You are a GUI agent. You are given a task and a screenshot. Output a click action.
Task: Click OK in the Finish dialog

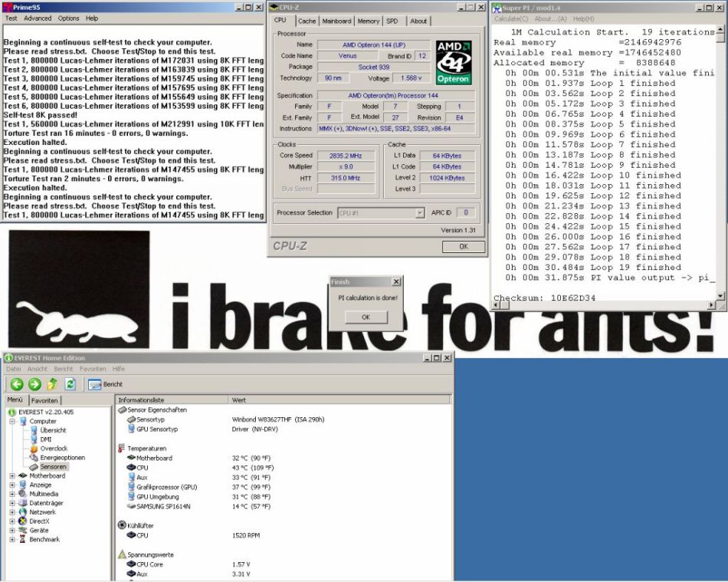[x=366, y=317]
